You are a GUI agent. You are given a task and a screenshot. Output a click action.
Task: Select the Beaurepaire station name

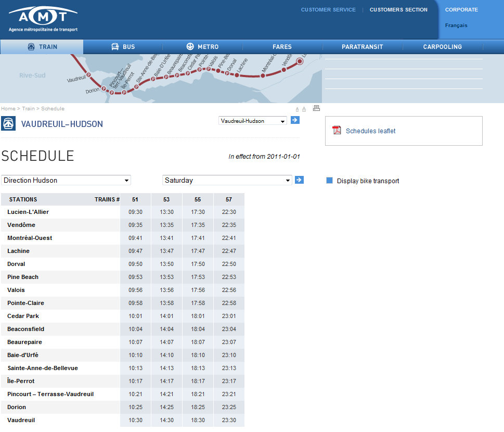pos(25,342)
